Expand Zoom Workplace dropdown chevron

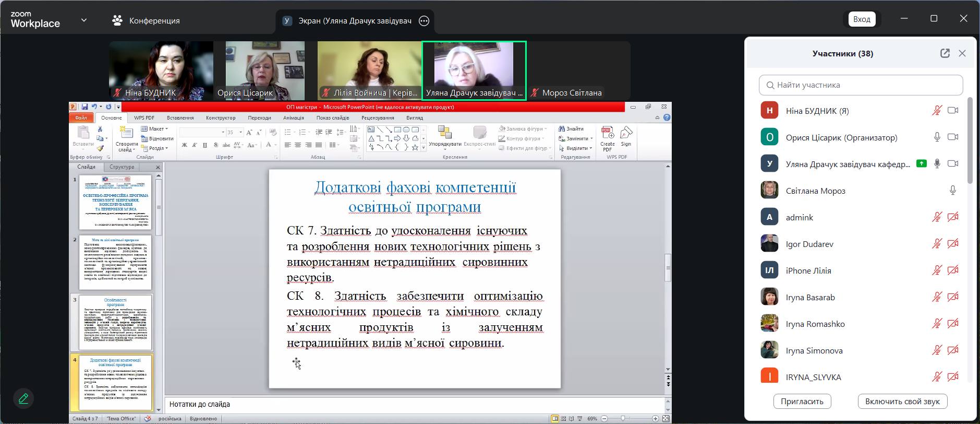tap(84, 20)
